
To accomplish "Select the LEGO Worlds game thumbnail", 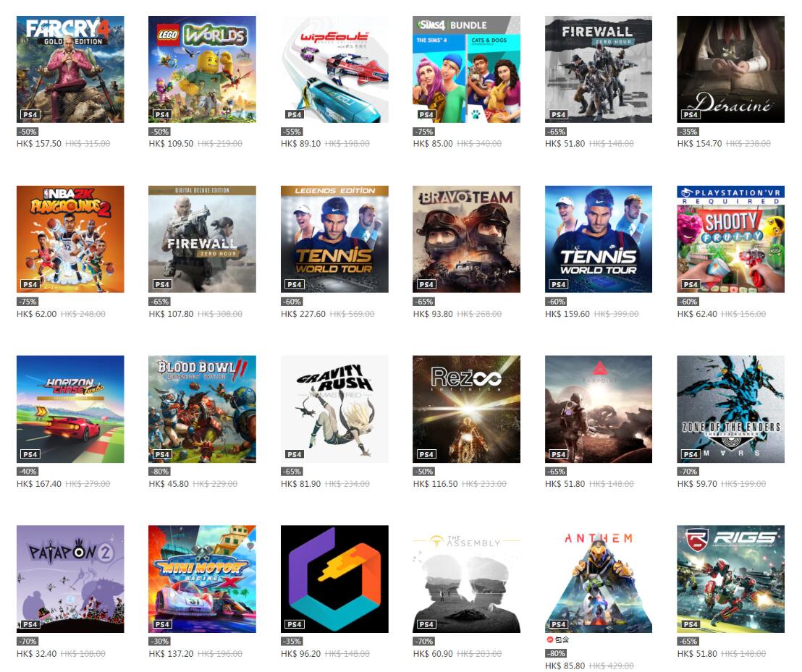I will point(202,69).
